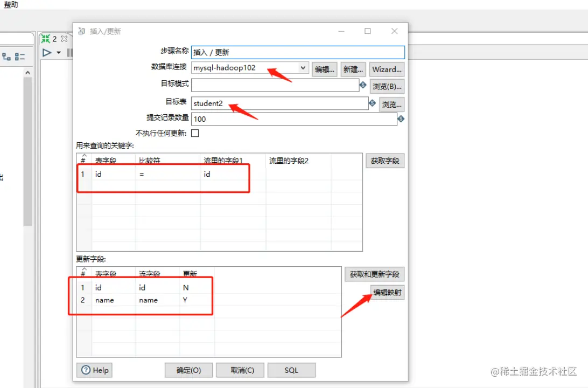The image size is (588, 388).
Task: Click the tree view icon in left panel
Action: pyautogui.click(x=6, y=57)
